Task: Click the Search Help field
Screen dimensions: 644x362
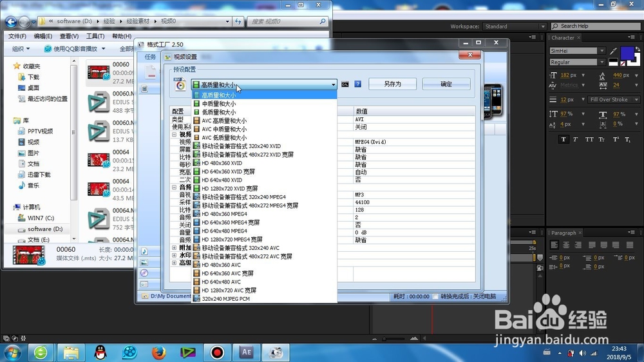Action: (x=596, y=26)
